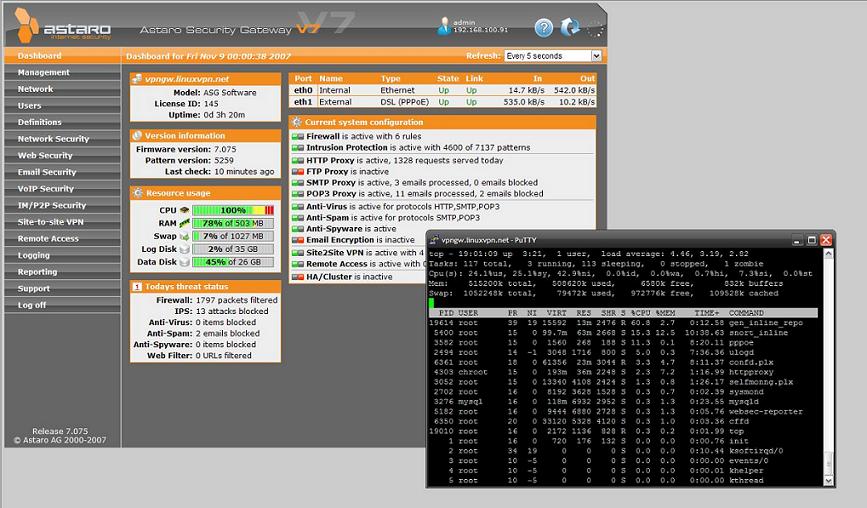This screenshot has width=867, height=508.
Task: Click the Anti-Spam status indicator
Action: [x=297, y=218]
